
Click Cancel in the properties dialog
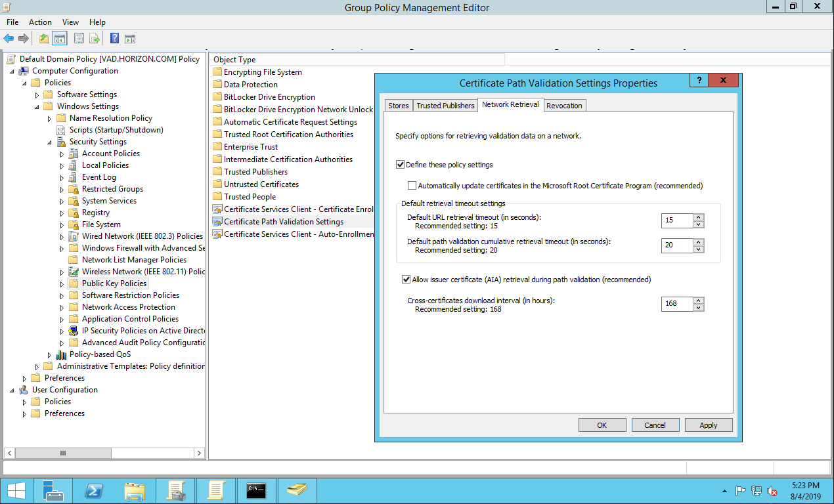pos(655,425)
